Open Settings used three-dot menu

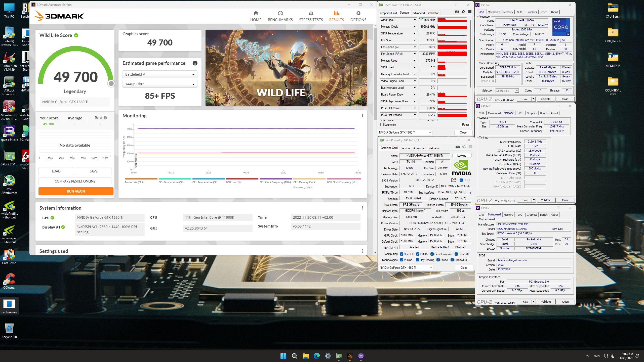[x=362, y=251]
